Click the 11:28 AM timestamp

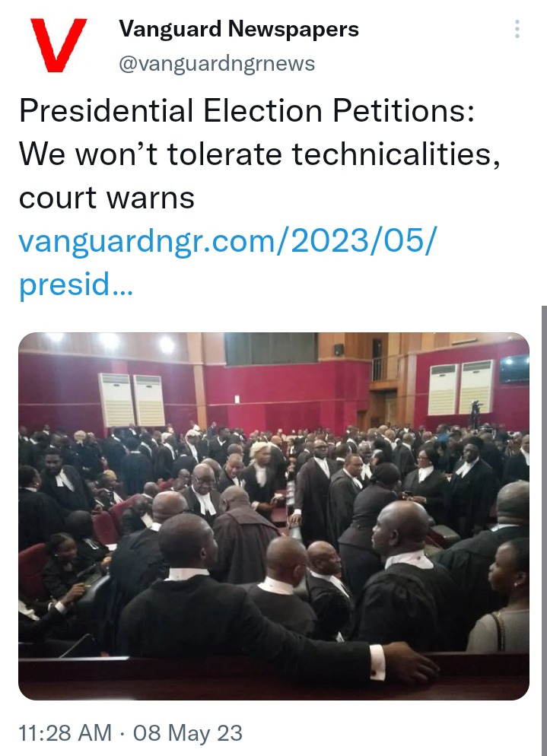tap(65, 733)
